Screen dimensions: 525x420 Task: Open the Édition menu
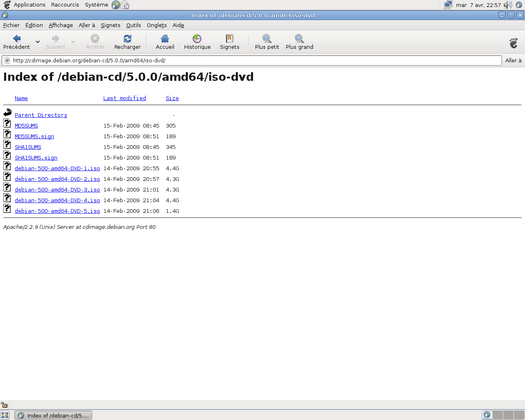click(x=34, y=25)
